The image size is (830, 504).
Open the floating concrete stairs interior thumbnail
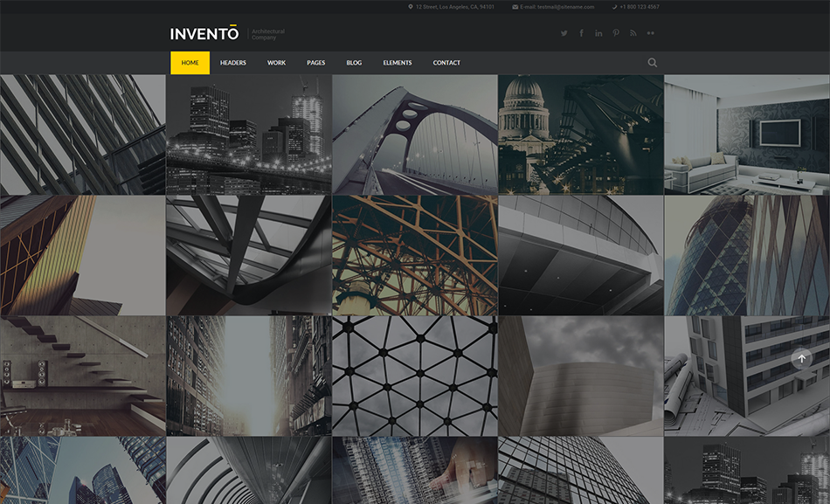point(83,376)
